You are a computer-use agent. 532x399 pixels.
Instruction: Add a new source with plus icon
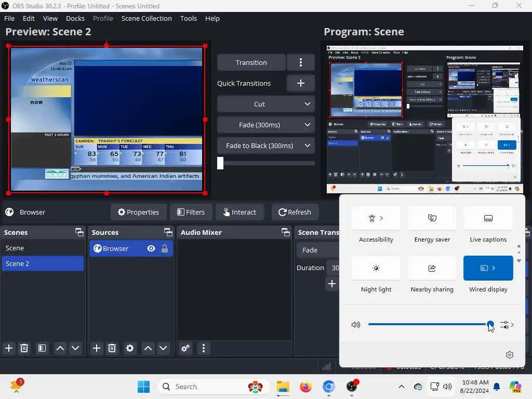(x=96, y=348)
